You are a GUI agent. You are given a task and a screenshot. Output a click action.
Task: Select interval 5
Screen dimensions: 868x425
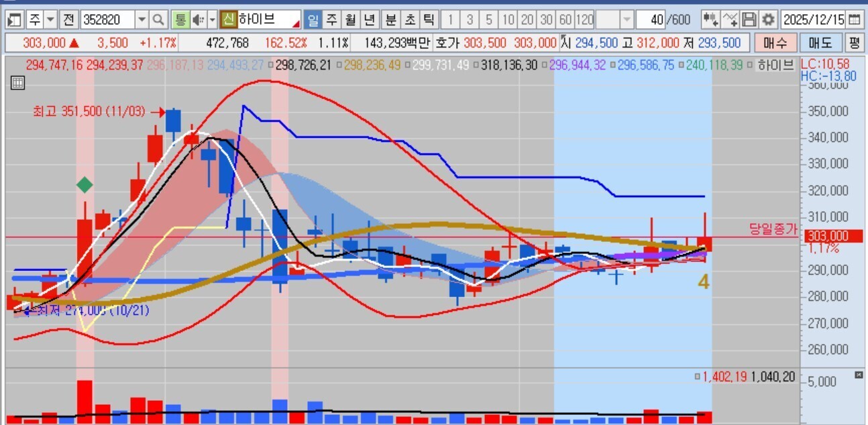(x=489, y=19)
